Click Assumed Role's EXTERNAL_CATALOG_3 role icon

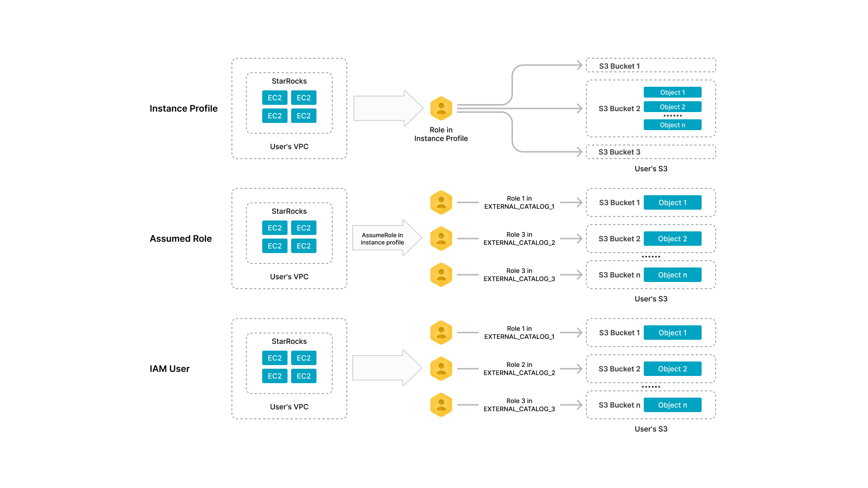441,275
